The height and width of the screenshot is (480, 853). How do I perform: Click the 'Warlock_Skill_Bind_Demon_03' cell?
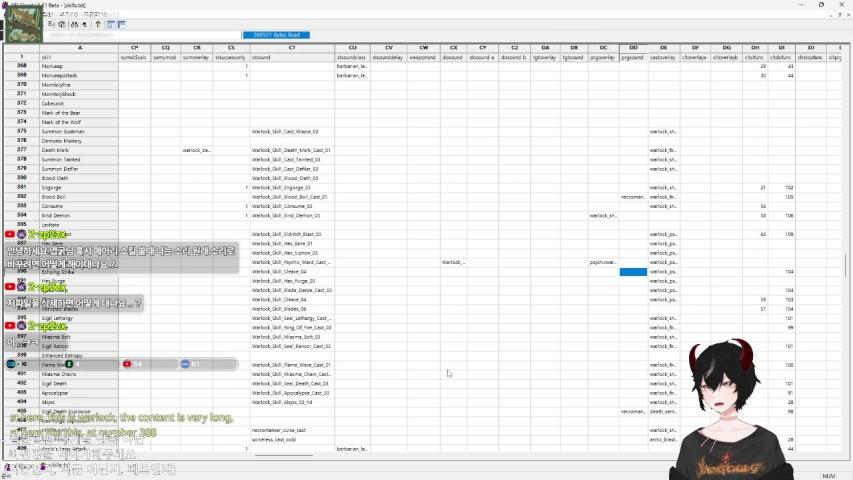click(x=292, y=216)
